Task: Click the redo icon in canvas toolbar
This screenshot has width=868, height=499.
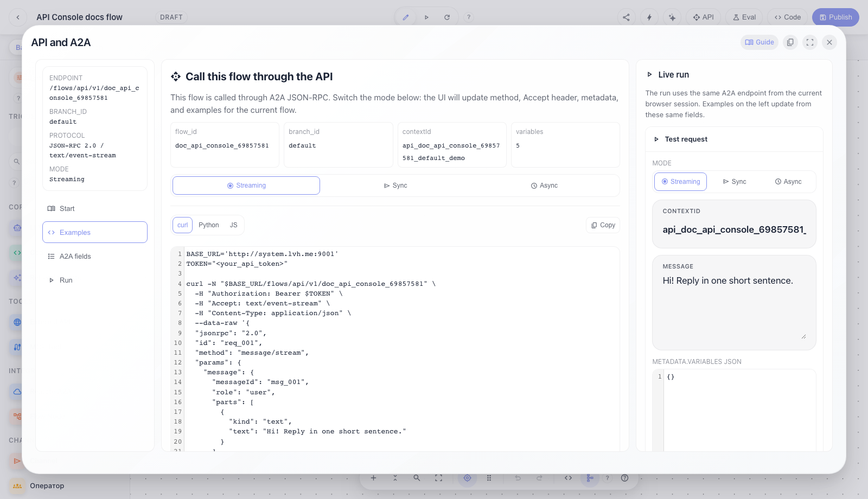Action: [539, 478]
